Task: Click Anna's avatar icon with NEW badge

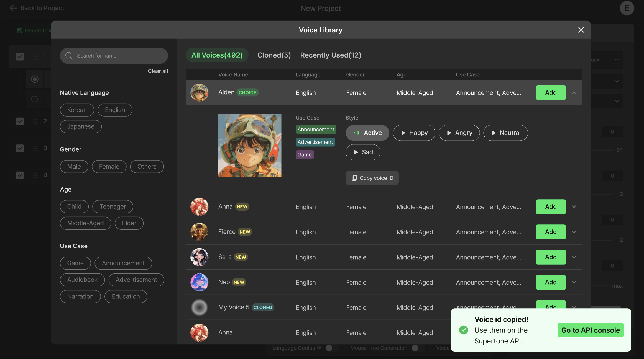Action: [199, 207]
